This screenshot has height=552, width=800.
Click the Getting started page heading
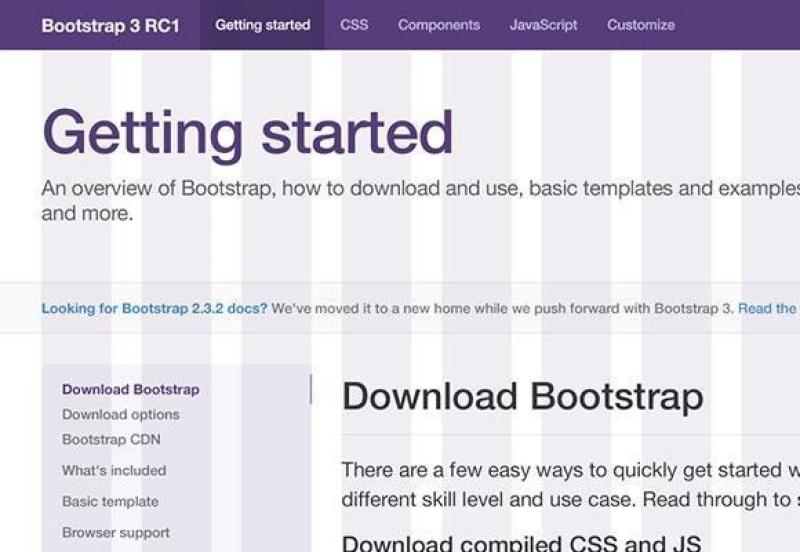coord(247,134)
